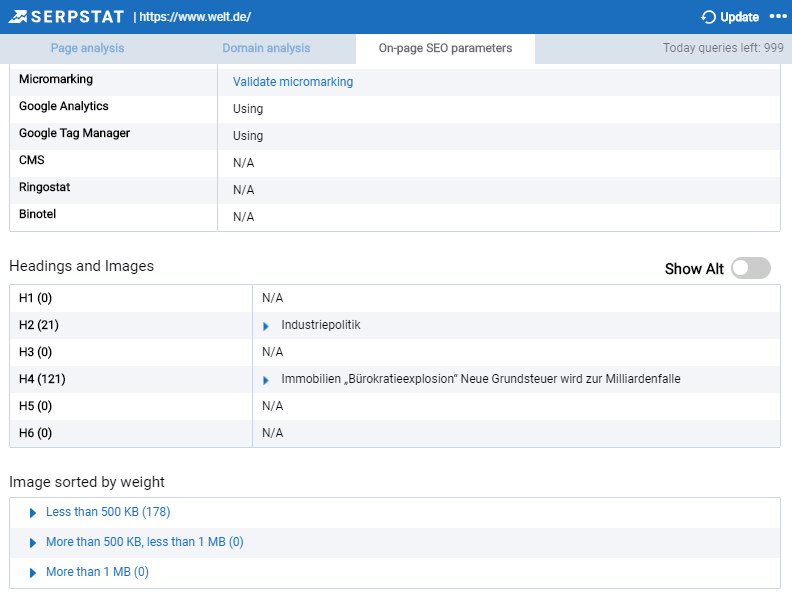Click the Immobilien Bürokratieexplosion heading text
The width and height of the screenshot is (792, 594).
[x=481, y=379]
